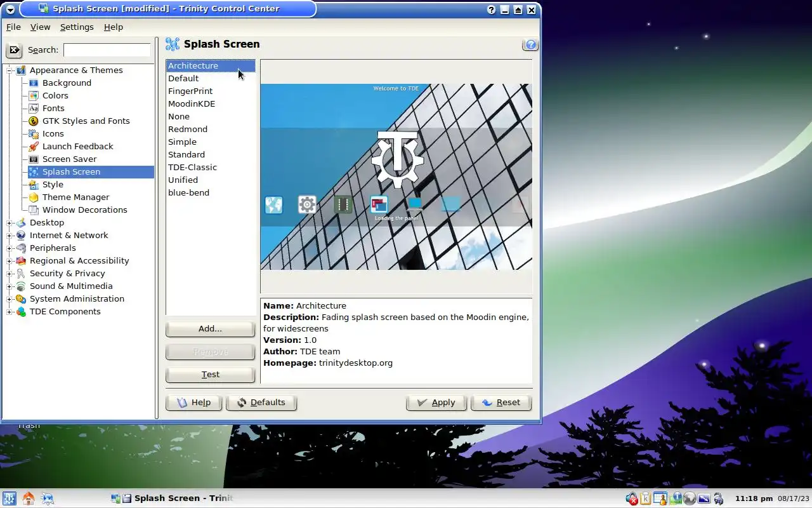Select None in the splash list
Viewport: 812px width, 508px height.
[x=210, y=116]
